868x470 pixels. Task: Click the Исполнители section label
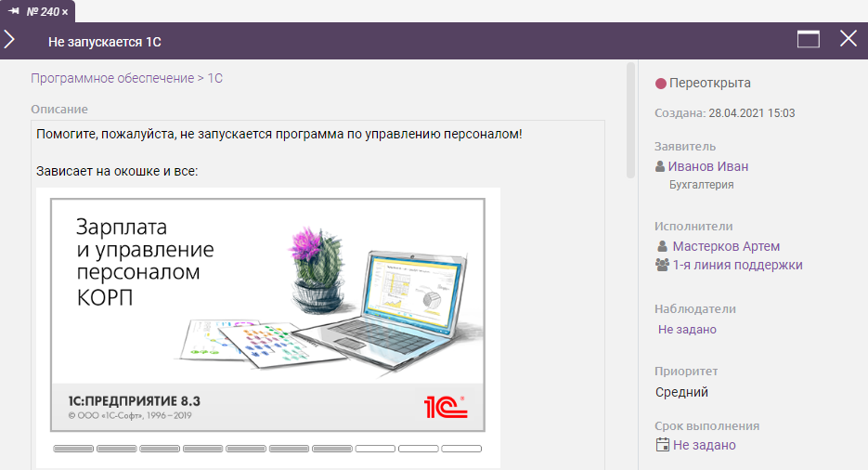pos(693,227)
